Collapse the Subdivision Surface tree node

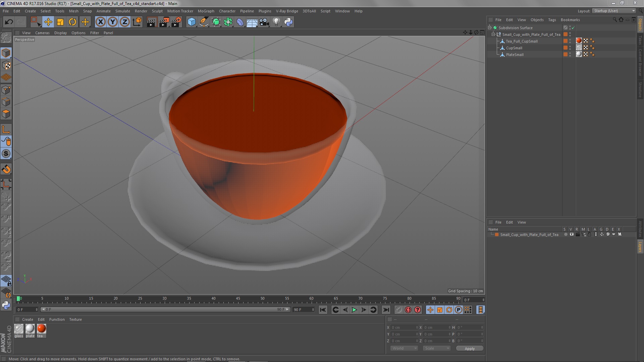(x=490, y=28)
